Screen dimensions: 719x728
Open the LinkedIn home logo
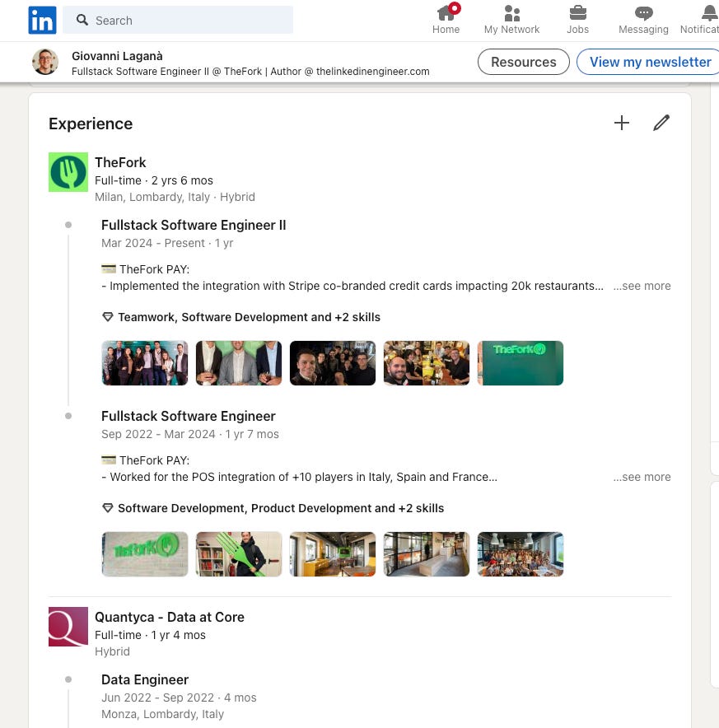[42, 20]
